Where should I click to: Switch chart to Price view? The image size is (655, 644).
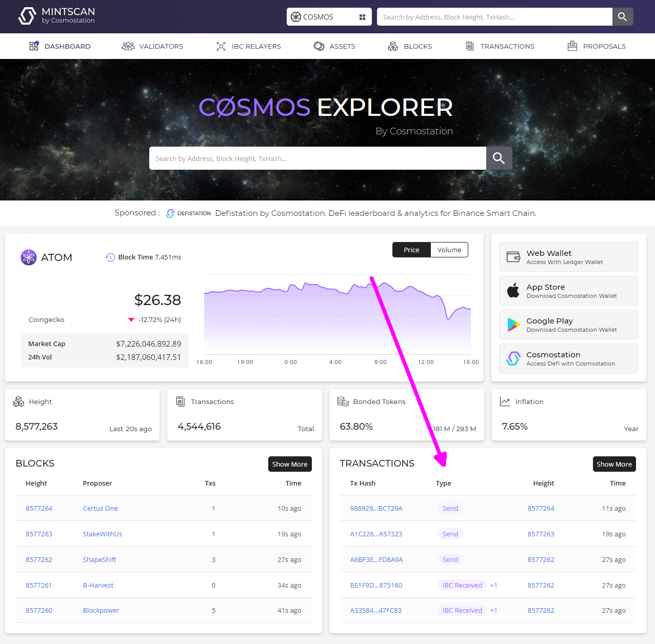(x=411, y=250)
